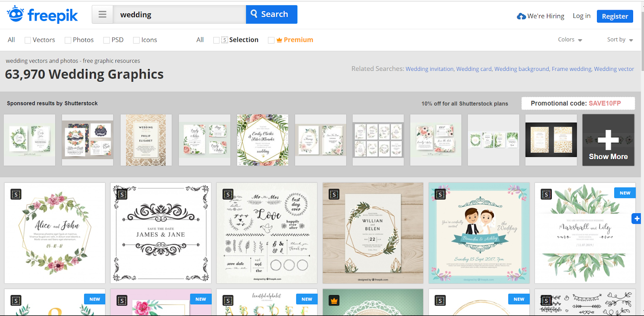Click the Log in link
Viewport: 644px width, 316px height.
tap(582, 16)
